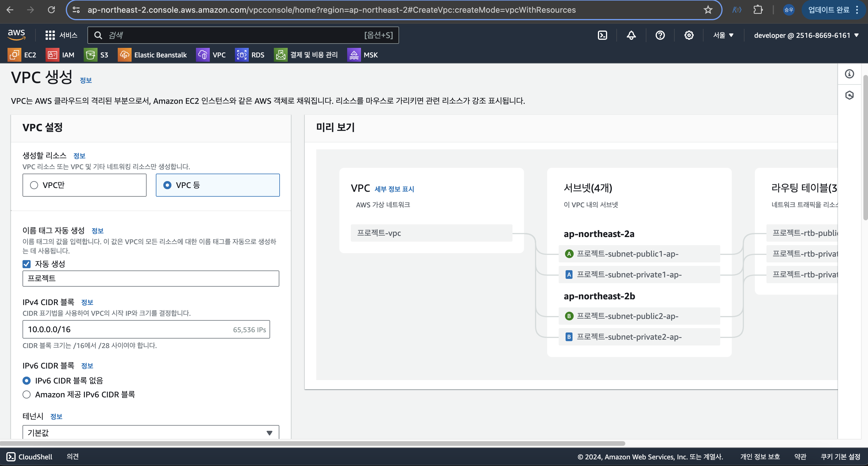
Task: Open the info panel icon on right sidebar
Action: point(849,74)
